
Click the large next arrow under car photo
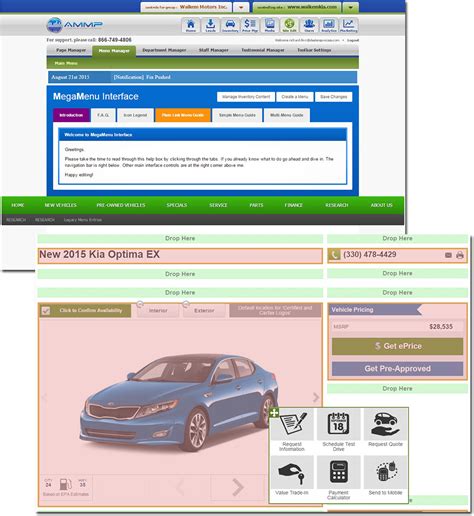pyautogui.click(x=238, y=487)
